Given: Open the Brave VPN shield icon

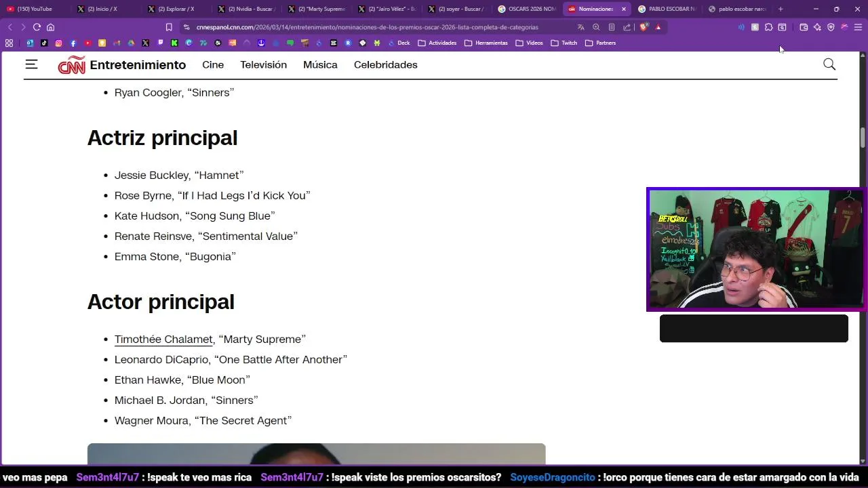Looking at the screenshot, I should click(831, 27).
